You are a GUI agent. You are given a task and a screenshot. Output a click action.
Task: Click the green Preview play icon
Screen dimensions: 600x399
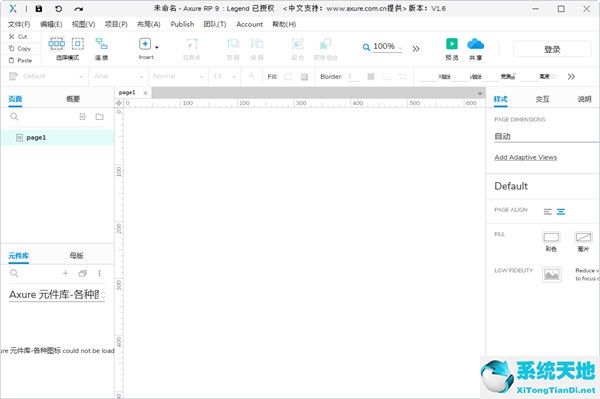coord(452,43)
